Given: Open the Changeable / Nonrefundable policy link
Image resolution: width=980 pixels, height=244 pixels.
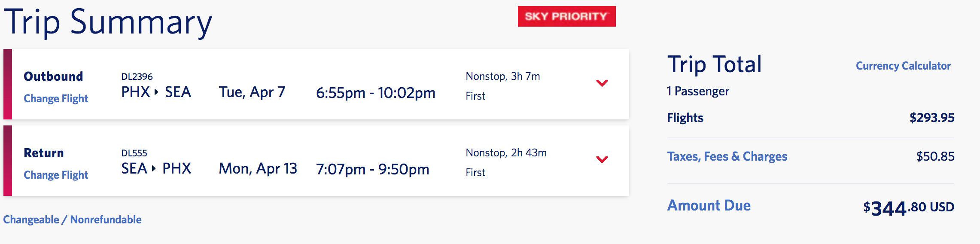Looking at the screenshot, I should pyautogui.click(x=72, y=220).
